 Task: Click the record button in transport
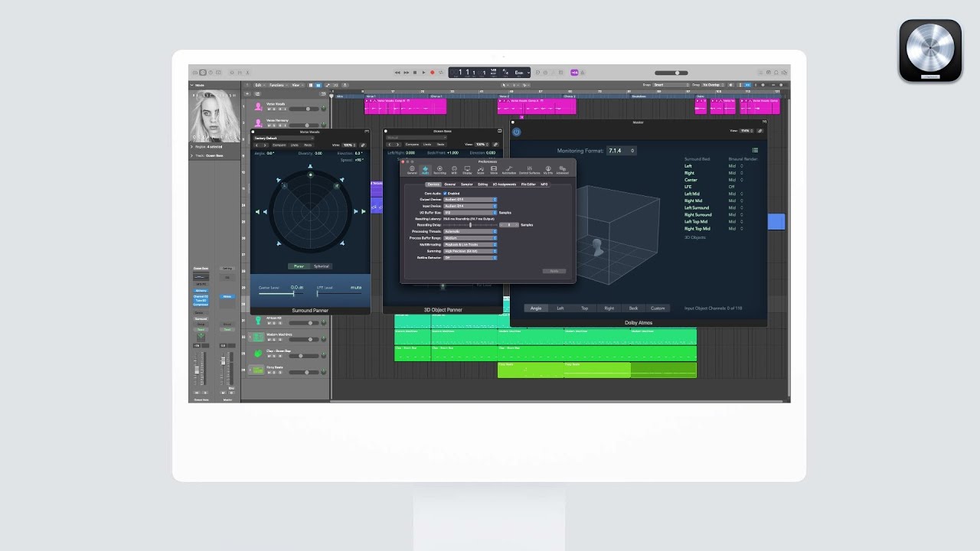click(x=432, y=73)
